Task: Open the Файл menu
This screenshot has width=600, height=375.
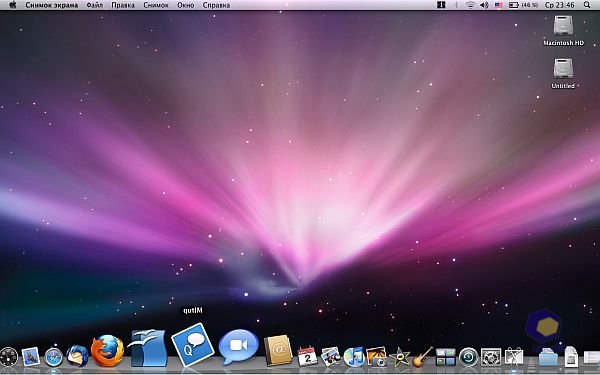Action: 95,5
